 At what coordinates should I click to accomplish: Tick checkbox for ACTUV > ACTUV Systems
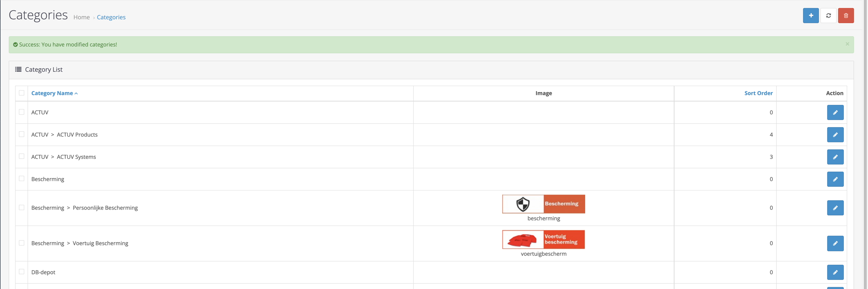click(21, 156)
